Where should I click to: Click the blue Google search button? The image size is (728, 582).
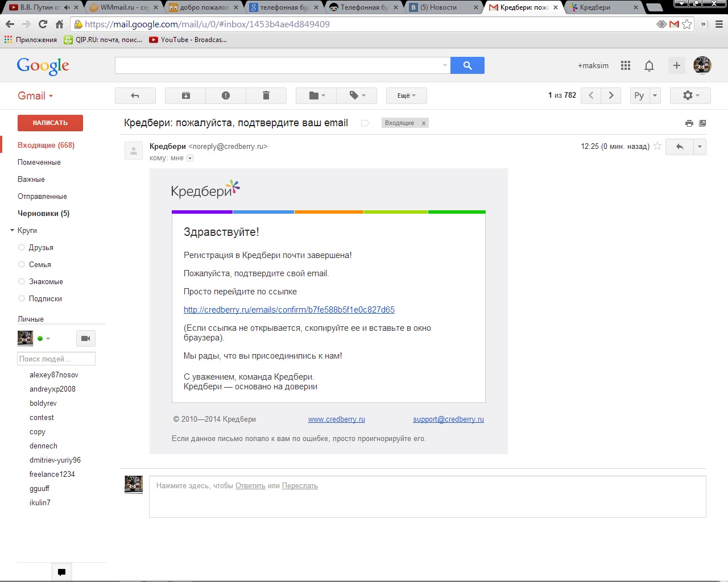coord(468,65)
